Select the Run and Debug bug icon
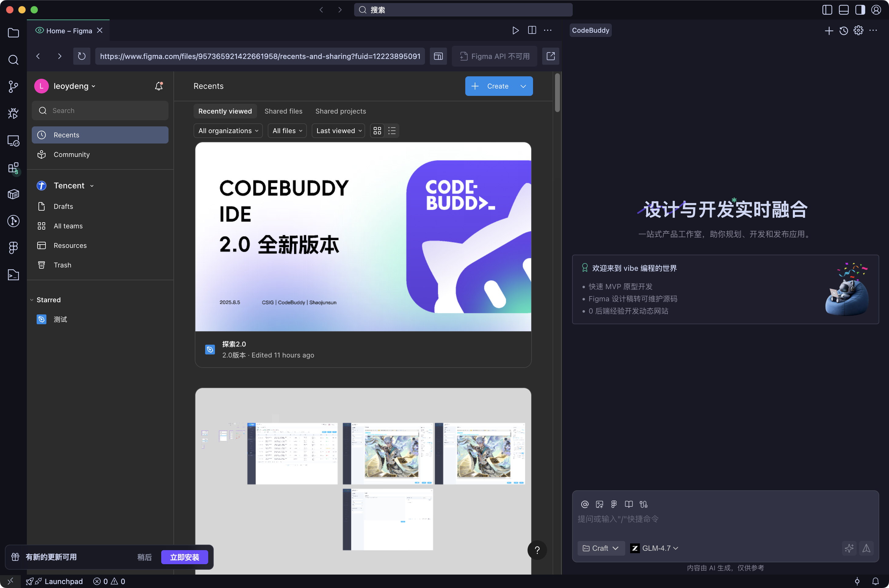The width and height of the screenshot is (889, 588). [13, 113]
